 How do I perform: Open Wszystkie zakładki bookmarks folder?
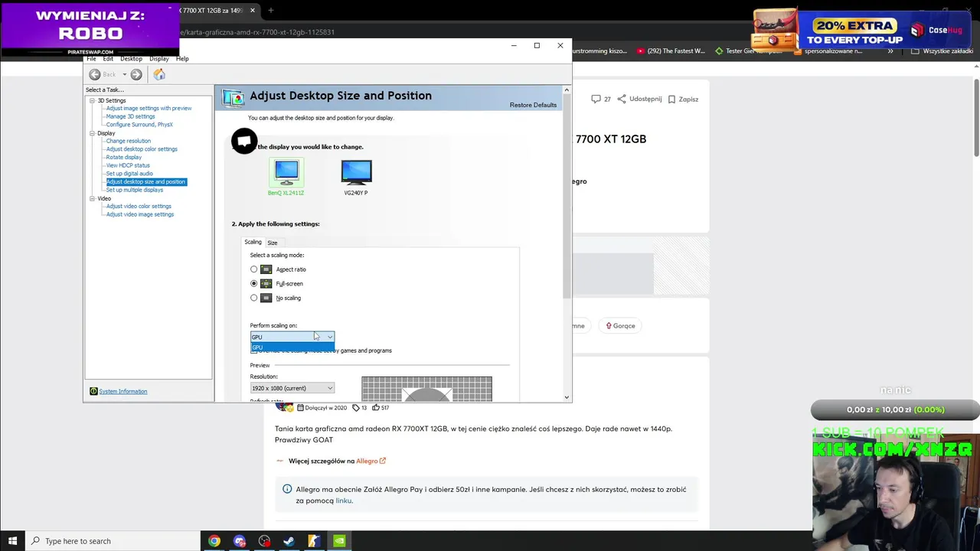coord(942,51)
